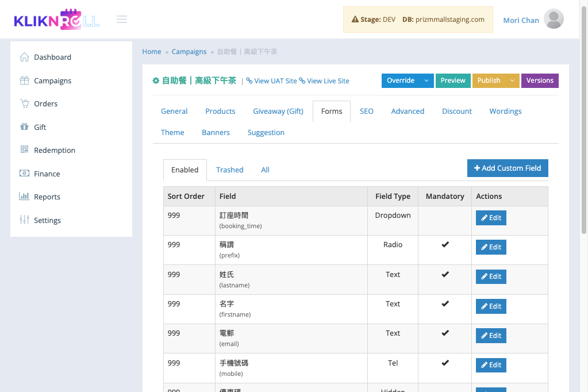Edit the email field
The width and height of the screenshot is (588, 392).
pyautogui.click(x=491, y=336)
